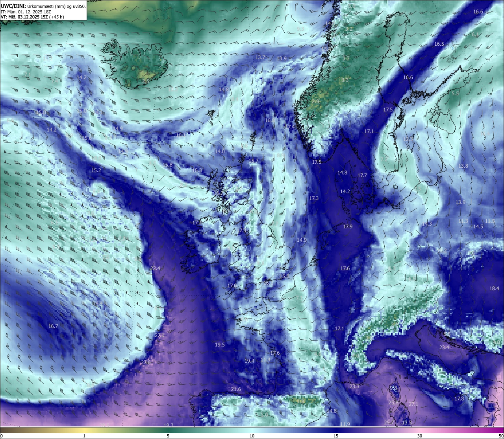Viewport: 504px width, 439px height.
Task: Click the IT Mán. 01. 12. 2025 18Z line
Action: tap(26, 12)
